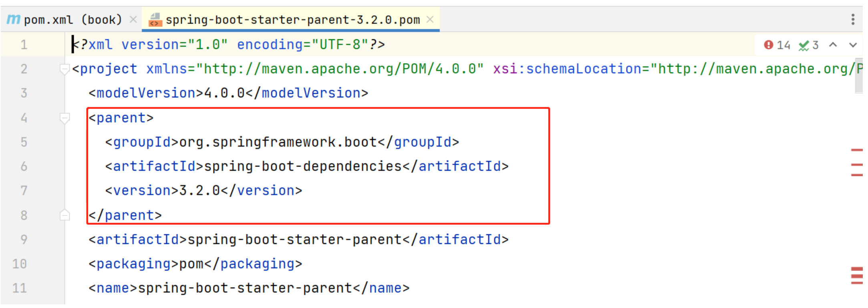Click the closing parent tag on line 8
Viewport: 868px width, 308px height.
(x=125, y=215)
